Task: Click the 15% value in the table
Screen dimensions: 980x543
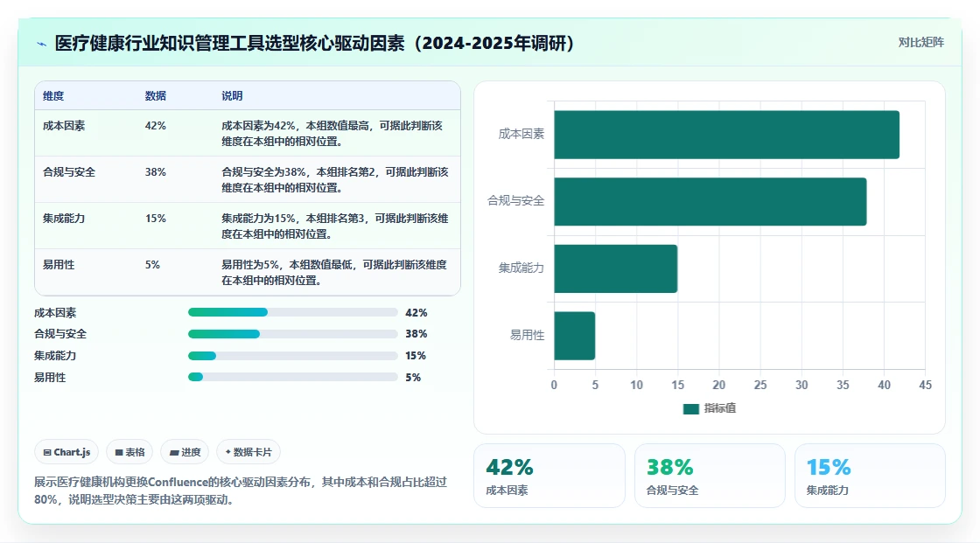Action: 156,218
